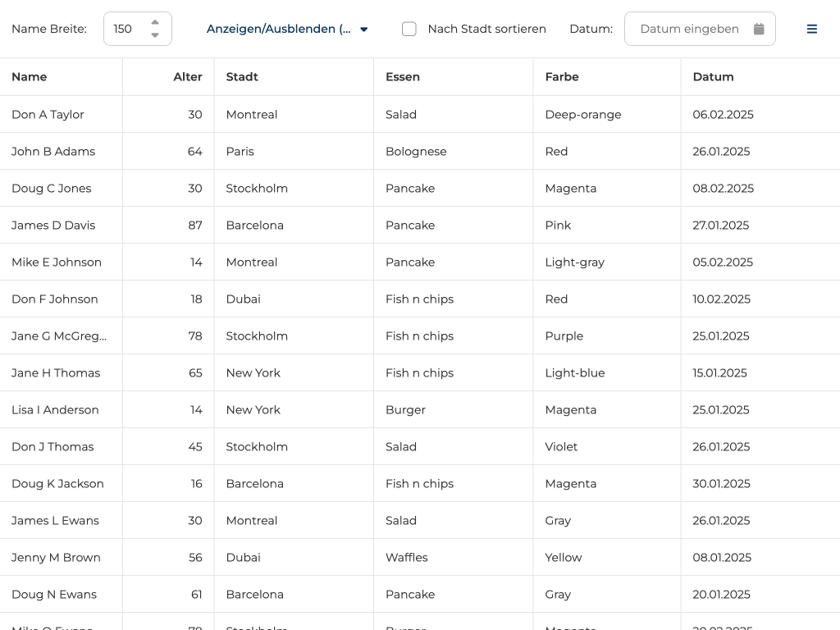The image size is (840, 630).
Task: Select the Jane G McGregor name cell
Action: [x=59, y=336]
